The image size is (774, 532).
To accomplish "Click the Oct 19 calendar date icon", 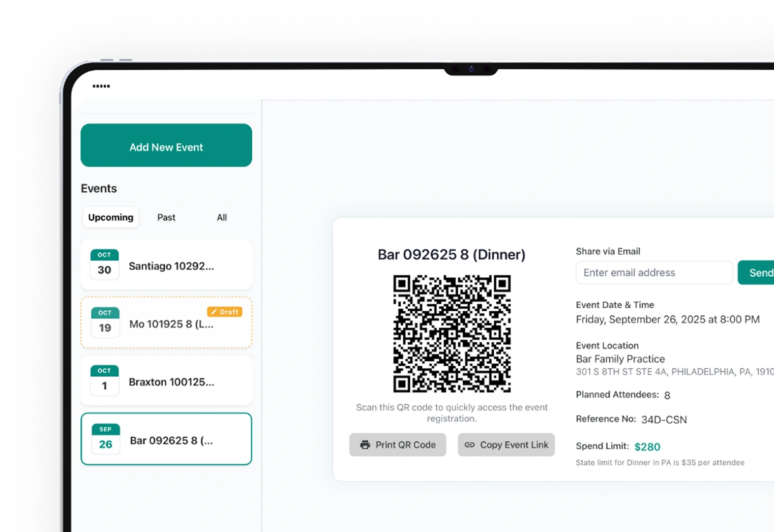I will click(105, 322).
